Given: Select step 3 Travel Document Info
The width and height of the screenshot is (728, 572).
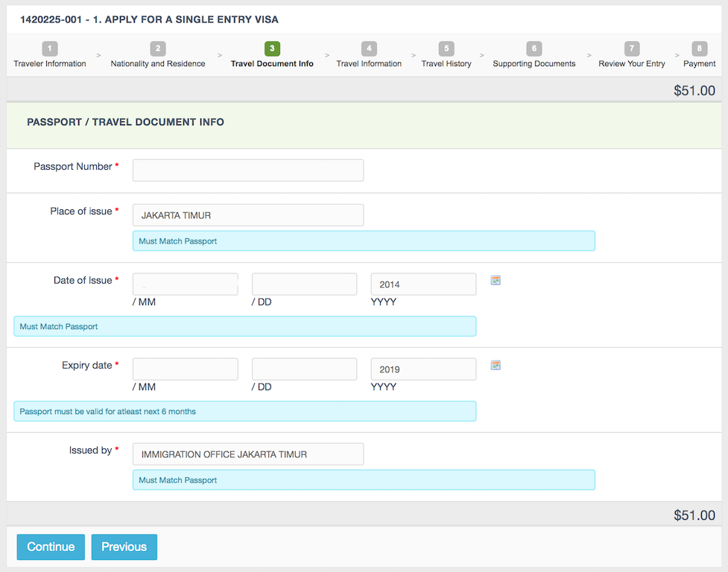Looking at the screenshot, I should (x=272, y=56).
